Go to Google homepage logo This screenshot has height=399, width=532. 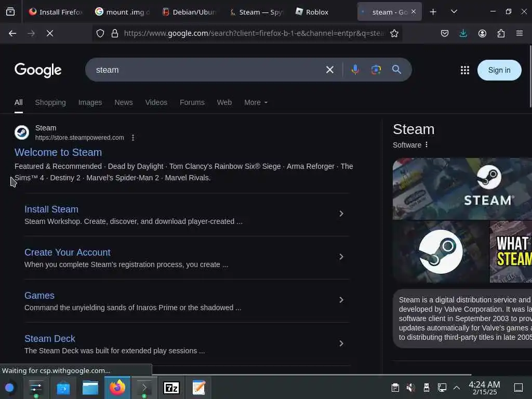[38, 70]
